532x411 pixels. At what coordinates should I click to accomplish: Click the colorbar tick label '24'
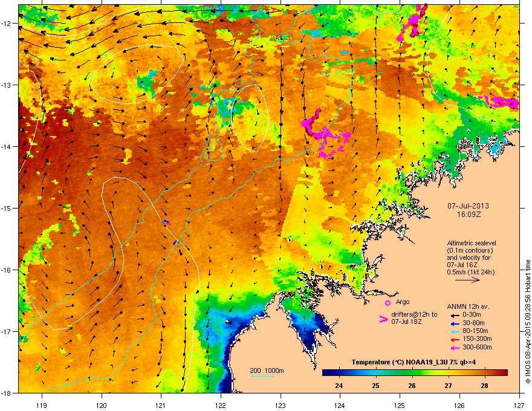(339, 386)
